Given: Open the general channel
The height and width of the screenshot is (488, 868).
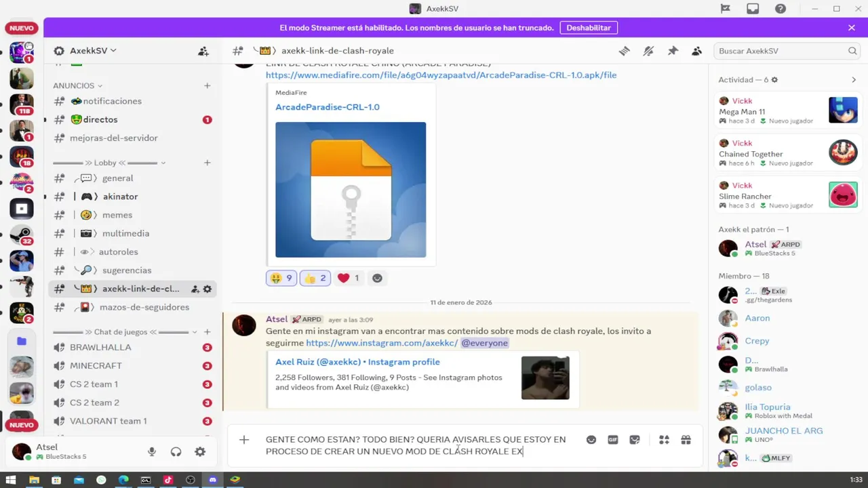Looking at the screenshot, I should (x=132, y=178).
